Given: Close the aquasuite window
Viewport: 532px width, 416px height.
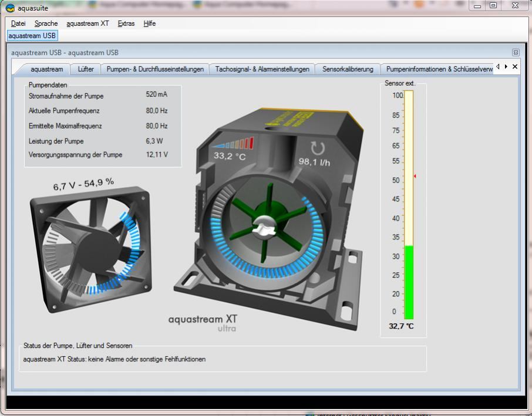Looking at the screenshot, I should click(515, 6).
